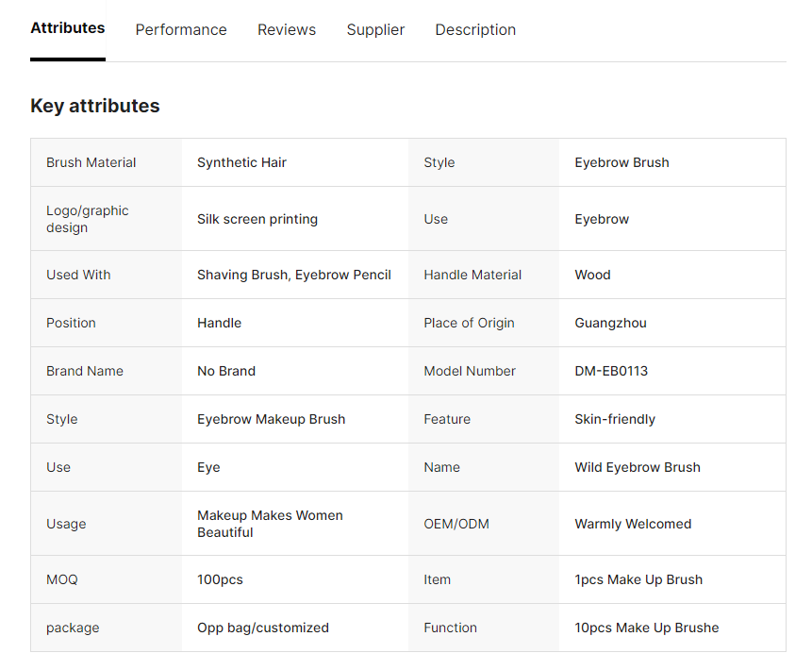Switch to the Performance tab
This screenshot has height=670, width=812.
tap(181, 30)
